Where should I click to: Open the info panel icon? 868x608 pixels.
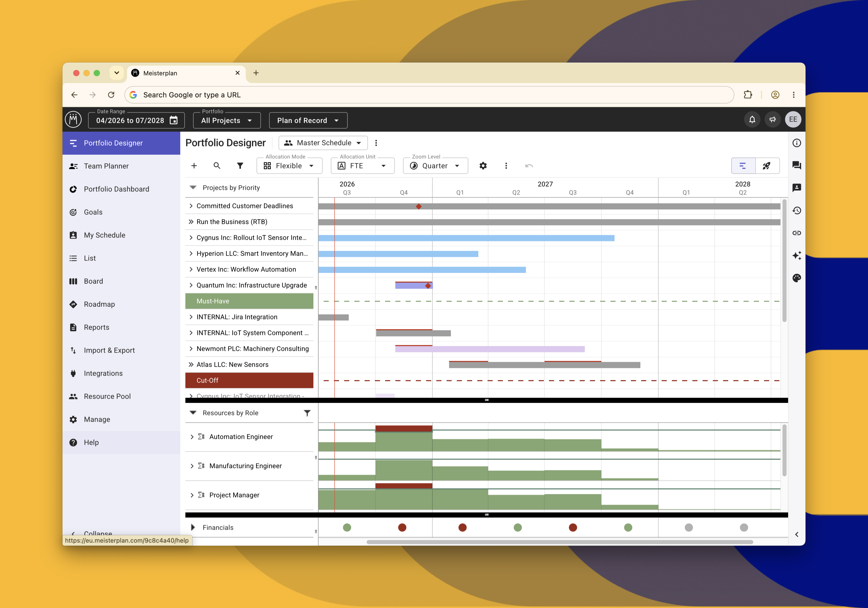pos(797,143)
